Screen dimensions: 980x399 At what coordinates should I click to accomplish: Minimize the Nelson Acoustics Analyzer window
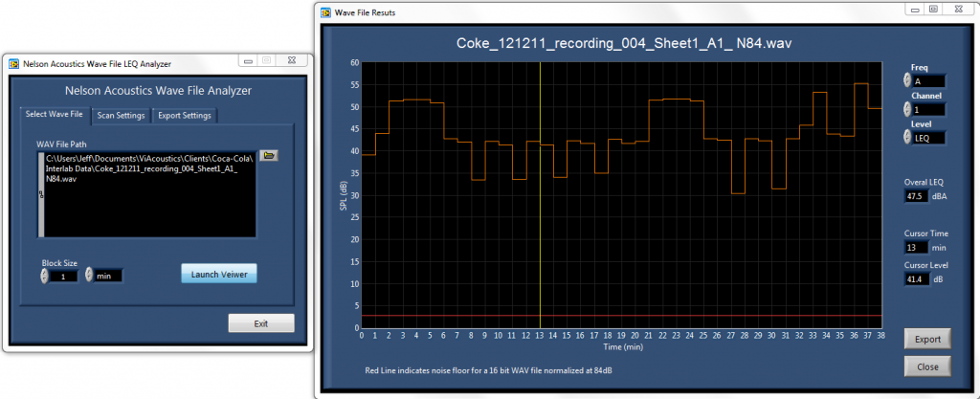tap(248, 60)
